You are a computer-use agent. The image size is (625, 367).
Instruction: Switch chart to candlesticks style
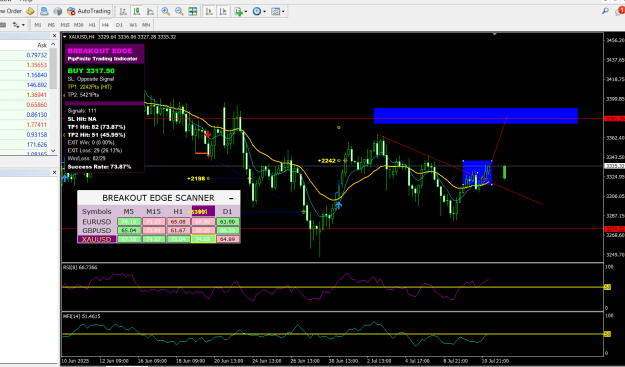(137, 12)
